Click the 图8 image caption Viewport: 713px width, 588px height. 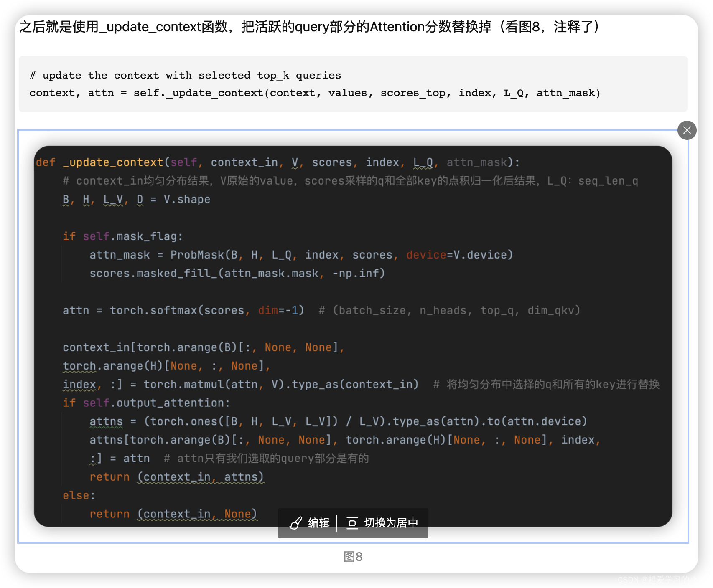pos(353,557)
